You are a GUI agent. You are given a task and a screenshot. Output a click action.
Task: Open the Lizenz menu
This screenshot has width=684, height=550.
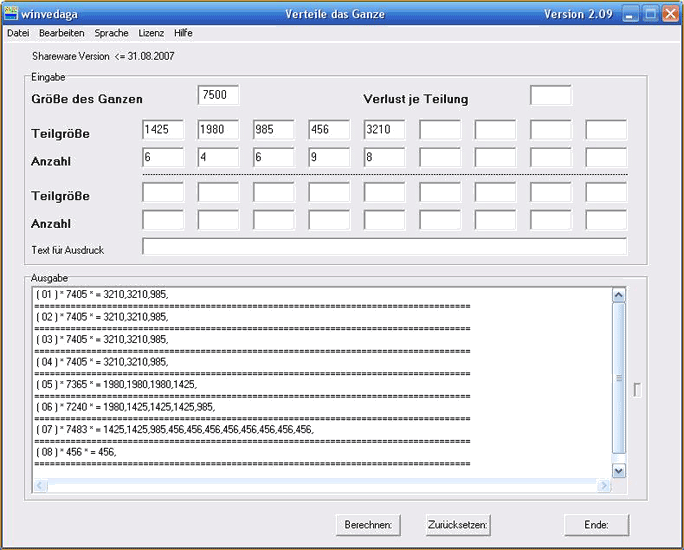click(x=151, y=33)
